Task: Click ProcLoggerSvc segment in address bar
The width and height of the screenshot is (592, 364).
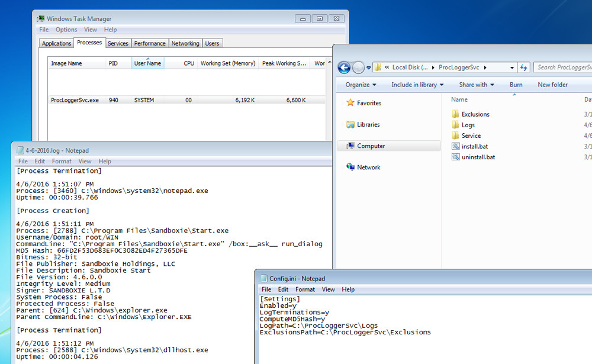Action: click(x=459, y=67)
